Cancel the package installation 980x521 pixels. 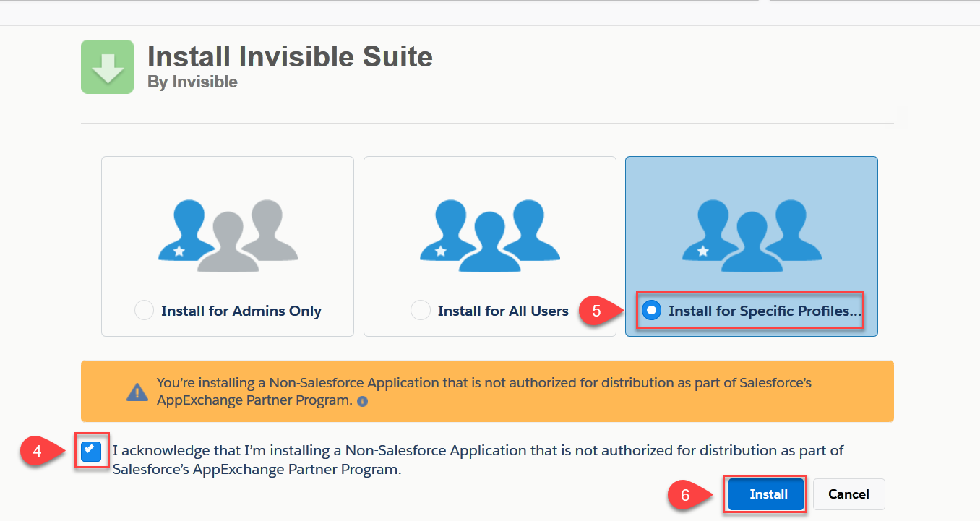[848, 494]
